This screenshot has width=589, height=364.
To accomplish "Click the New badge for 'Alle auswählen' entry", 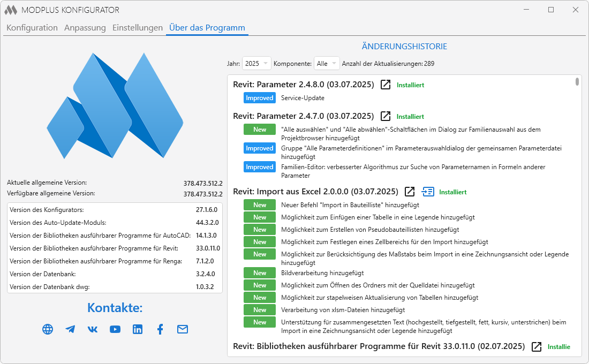I will pos(260,129).
